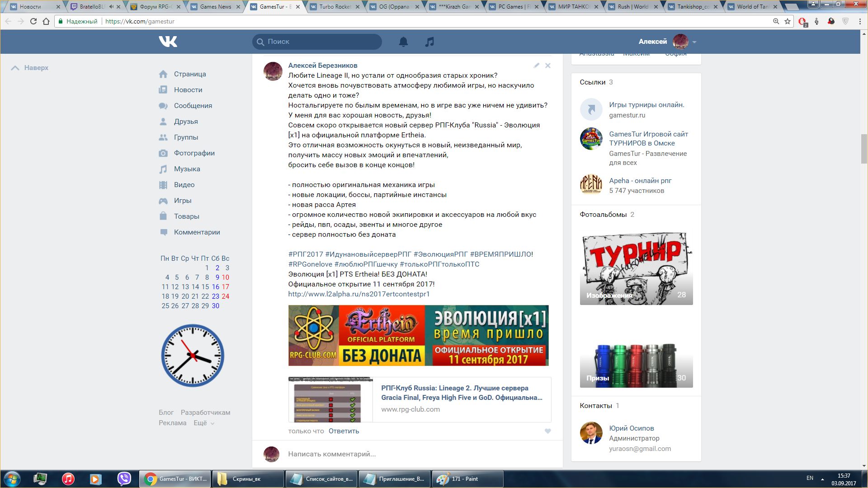Switch to the Games News tab
The height and width of the screenshot is (488, 868).
point(215,7)
